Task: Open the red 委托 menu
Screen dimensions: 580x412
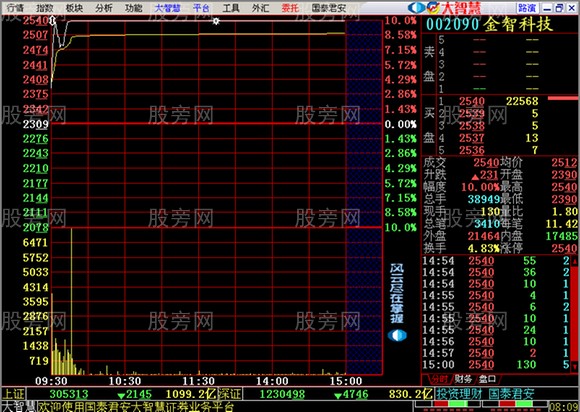Action: [x=290, y=8]
